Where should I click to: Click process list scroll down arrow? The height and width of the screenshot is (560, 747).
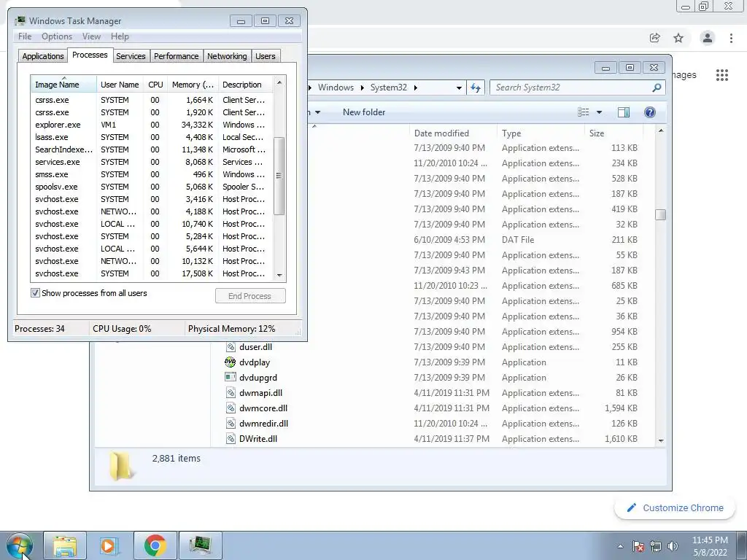coord(279,275)
